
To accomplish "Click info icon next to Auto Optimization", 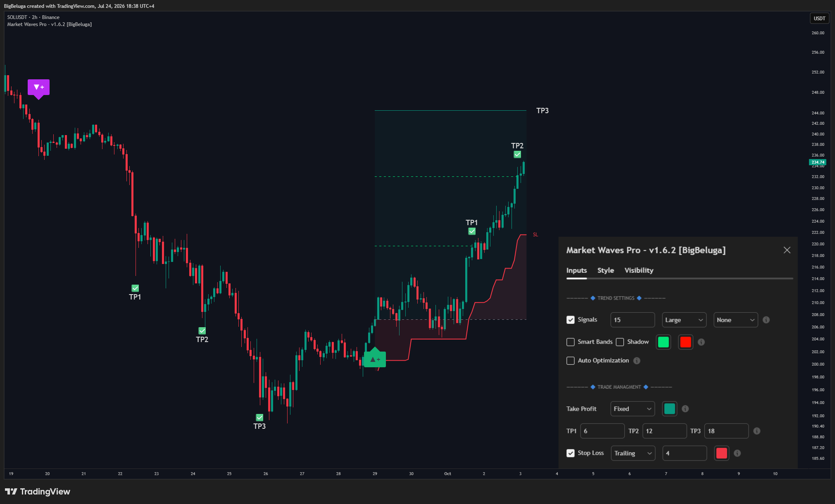I will (637, 361).
